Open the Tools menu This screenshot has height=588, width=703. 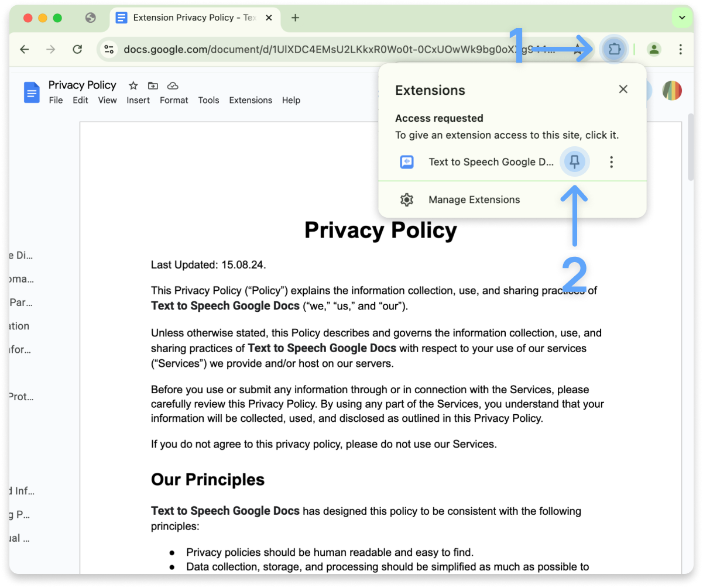point(208,100)
